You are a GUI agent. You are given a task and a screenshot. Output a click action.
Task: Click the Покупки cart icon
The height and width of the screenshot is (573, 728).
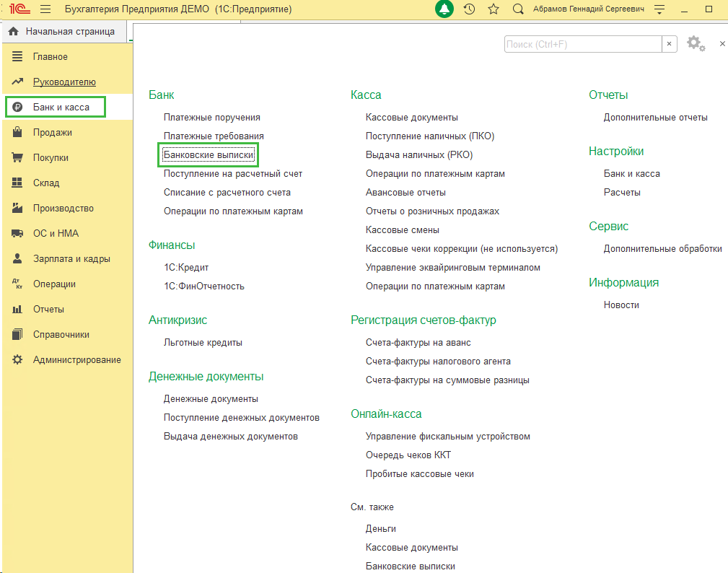[17, 157]
